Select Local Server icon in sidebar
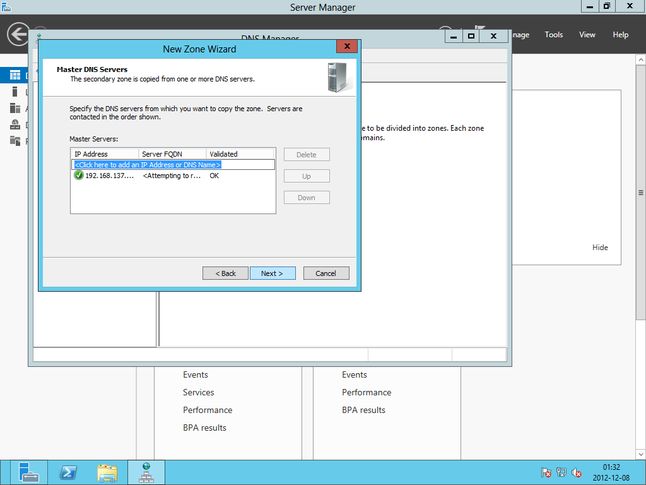The height and width of the screenshot is (485, 646). pyautogui.click(x=15, y=91)
